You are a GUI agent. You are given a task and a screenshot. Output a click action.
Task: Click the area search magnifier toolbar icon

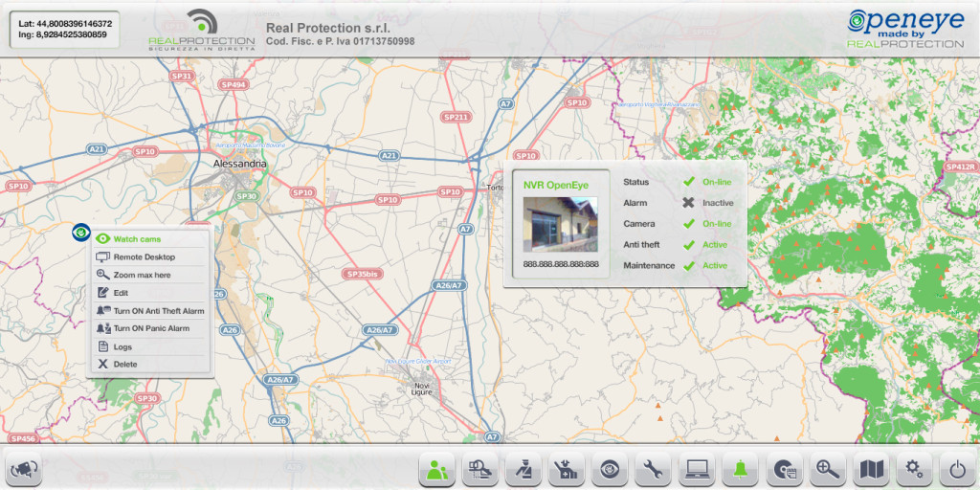click(480, 469)
